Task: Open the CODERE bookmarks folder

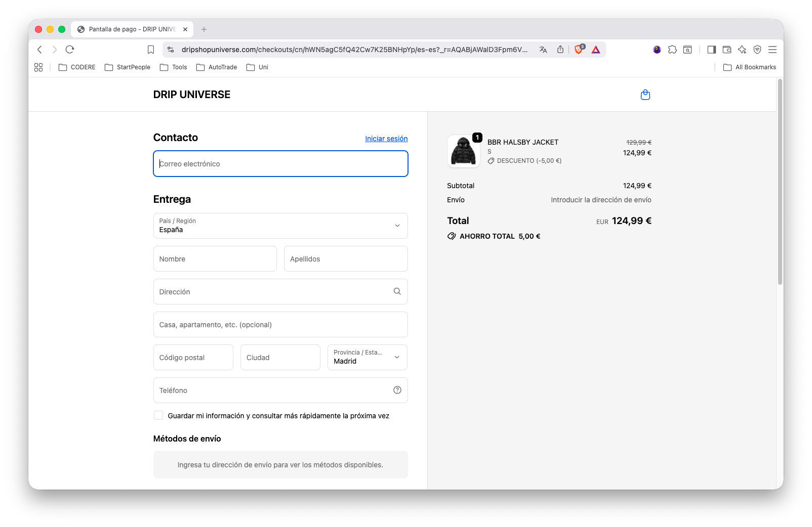Action: tap(77, 67)
